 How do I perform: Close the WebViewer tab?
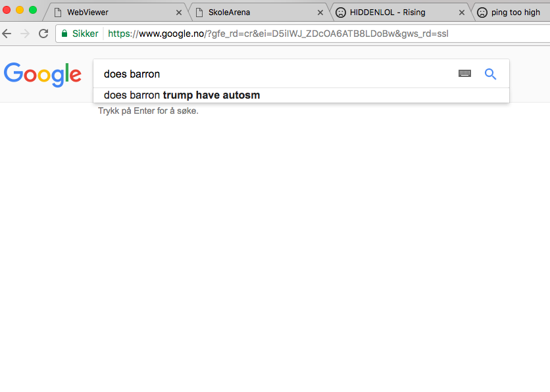tap(179, 12)
